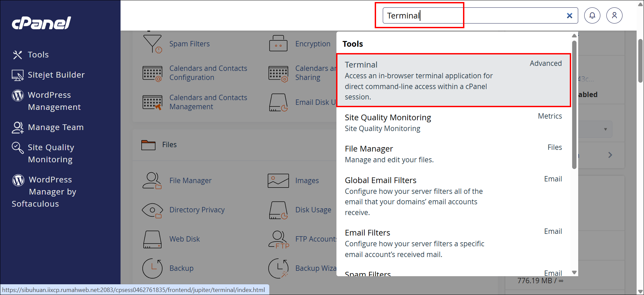644x295 pixels.
Task: Click the Backup clock icon
Action: click(x=152, y=268)
